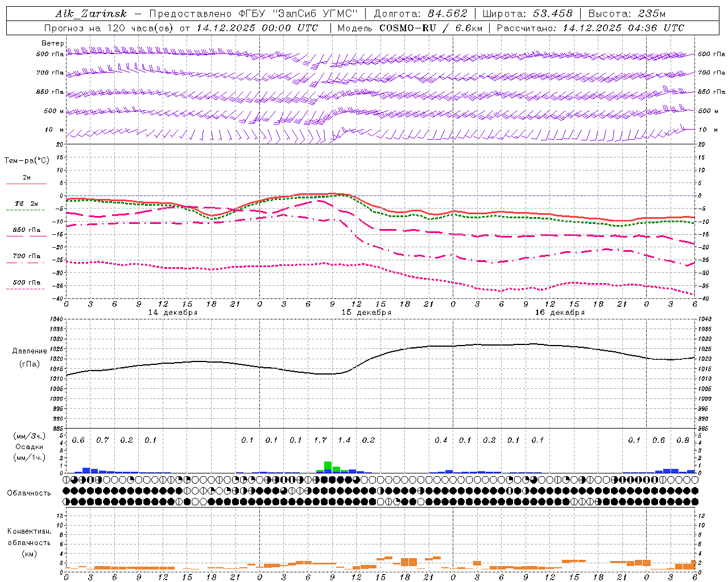This screenshot has width=728, height=582.
Task: Click the 15 декабря date label
Action: (x=366, y=313)
